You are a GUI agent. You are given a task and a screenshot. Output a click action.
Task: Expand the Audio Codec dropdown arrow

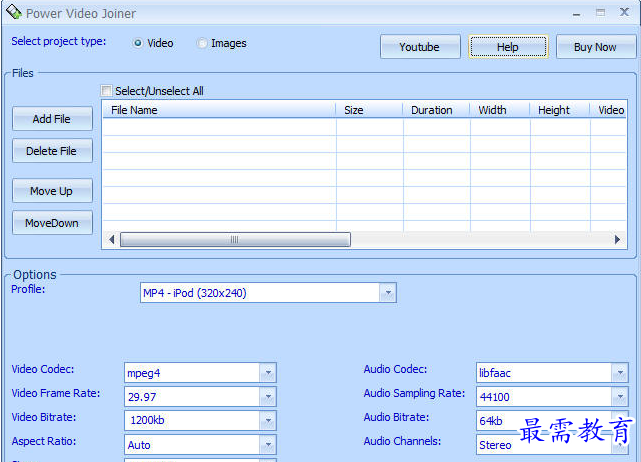[620, 372]
